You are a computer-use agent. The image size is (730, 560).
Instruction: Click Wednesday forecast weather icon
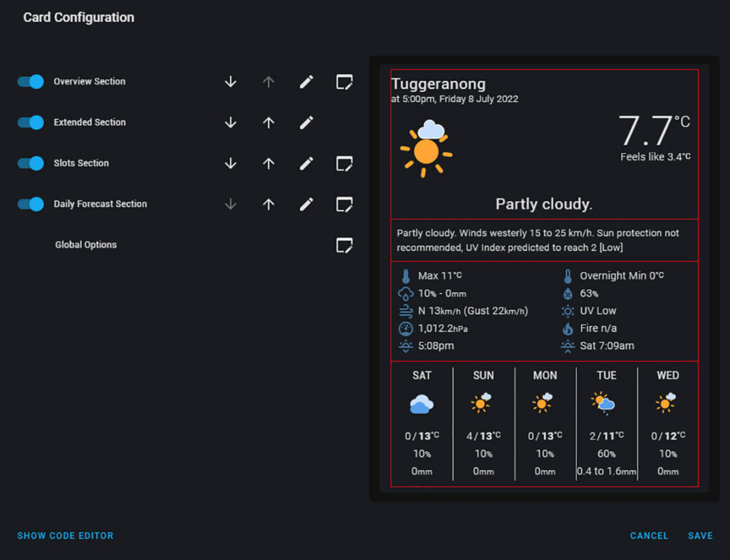point(666,403)
